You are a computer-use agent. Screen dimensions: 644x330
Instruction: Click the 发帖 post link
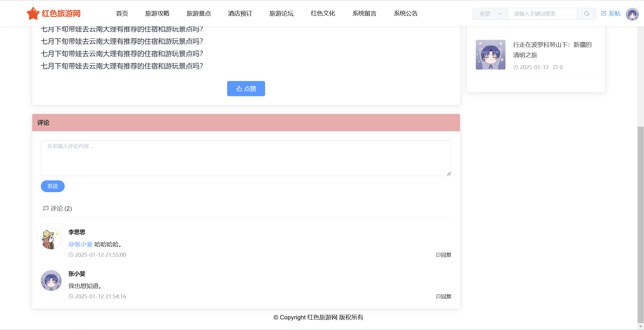[x=611, y=13]
